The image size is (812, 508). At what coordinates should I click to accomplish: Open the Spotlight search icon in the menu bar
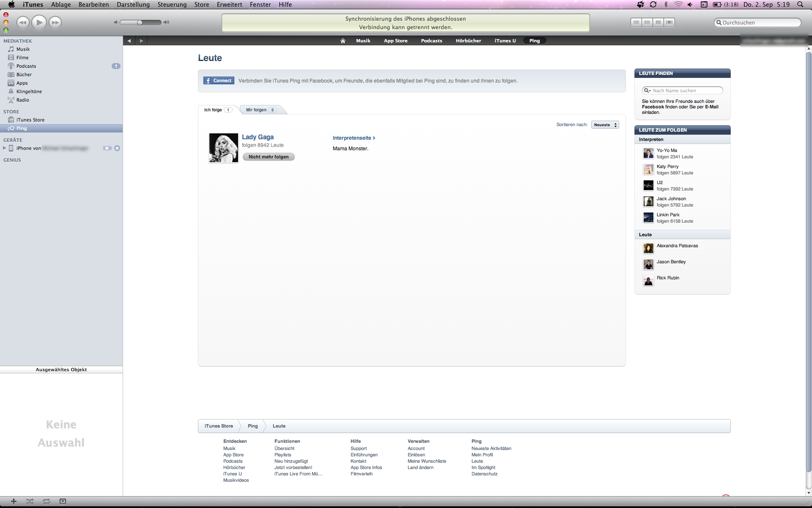[x=800, y=5]
